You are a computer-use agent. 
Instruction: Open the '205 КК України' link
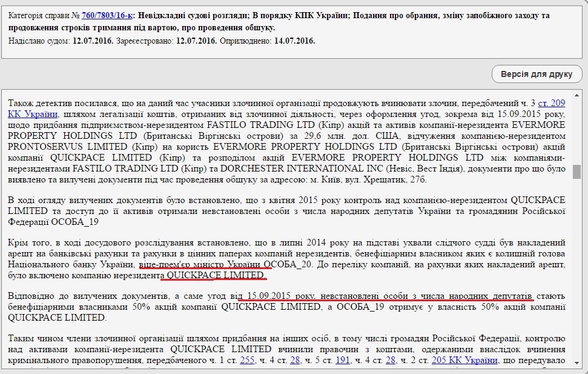click(464, 360)
